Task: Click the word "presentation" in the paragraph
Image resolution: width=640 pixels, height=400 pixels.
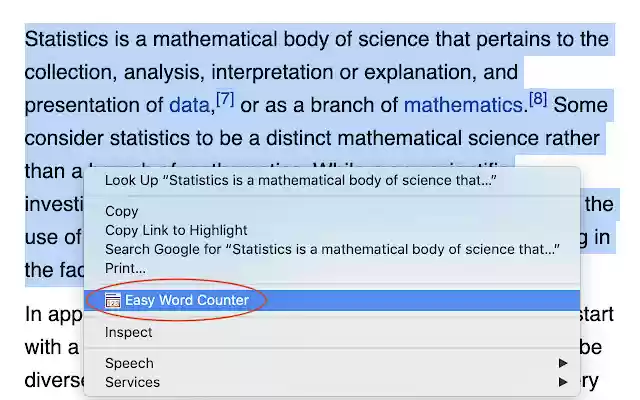Action: coord(84,105)
